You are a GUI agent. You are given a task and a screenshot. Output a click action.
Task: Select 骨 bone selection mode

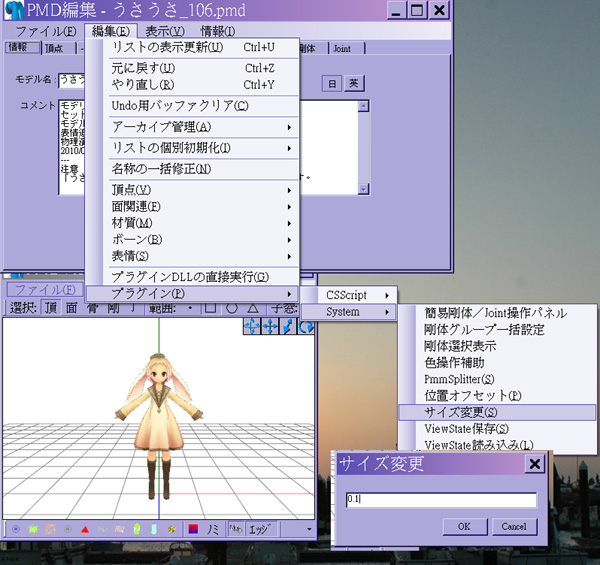click(x=92, y=308)
